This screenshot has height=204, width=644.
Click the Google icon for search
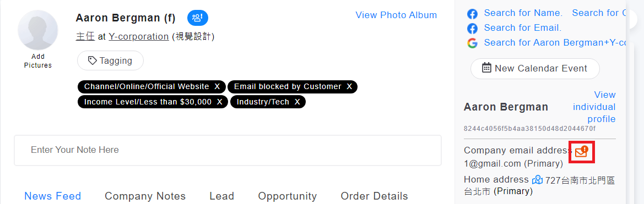click(472, 43)
